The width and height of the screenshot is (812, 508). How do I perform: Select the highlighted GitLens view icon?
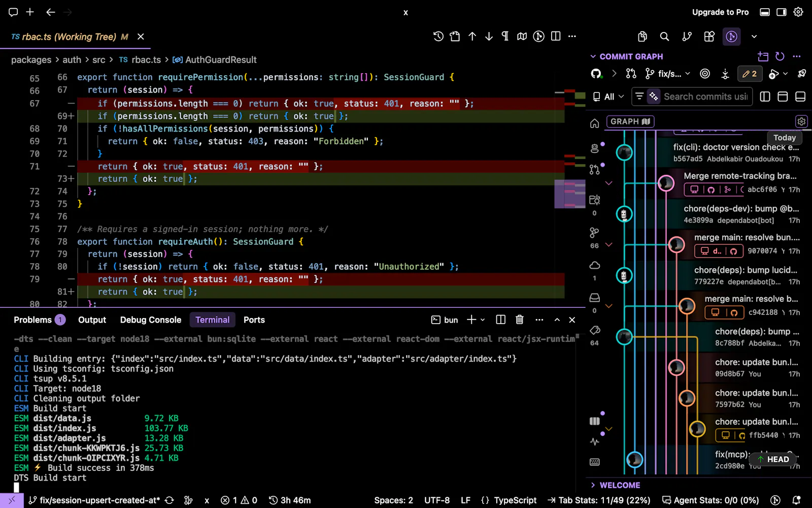click(x=731, y=36)
